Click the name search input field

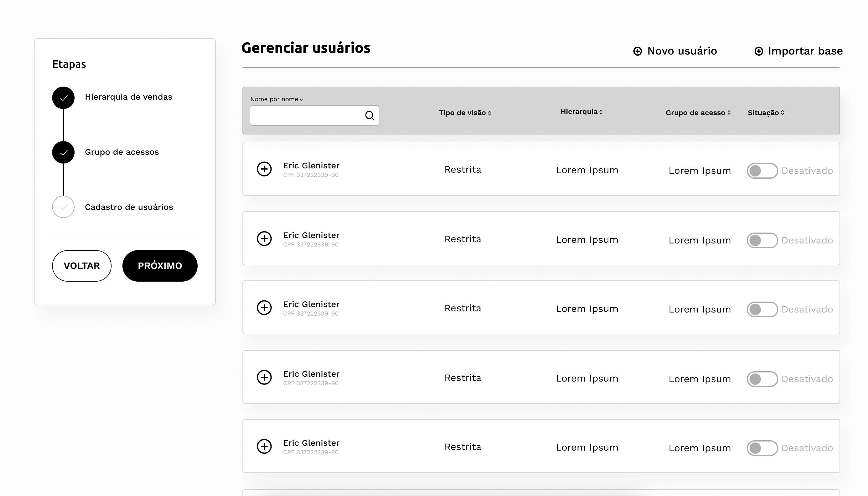click(x=307, y=116)
